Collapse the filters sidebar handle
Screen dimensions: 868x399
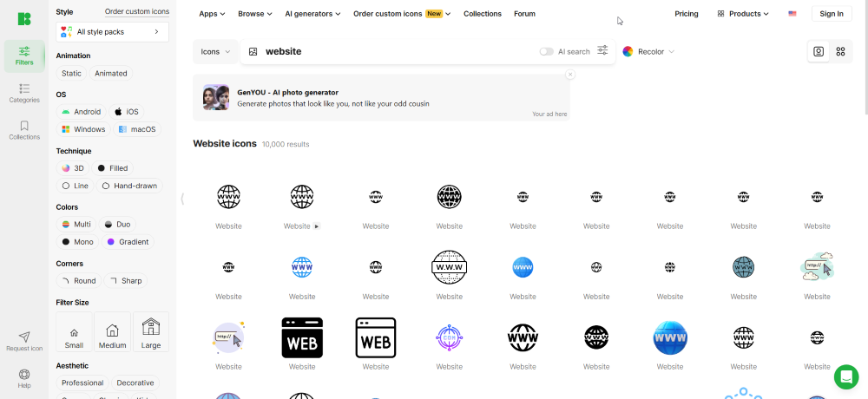tap(182, 199)
